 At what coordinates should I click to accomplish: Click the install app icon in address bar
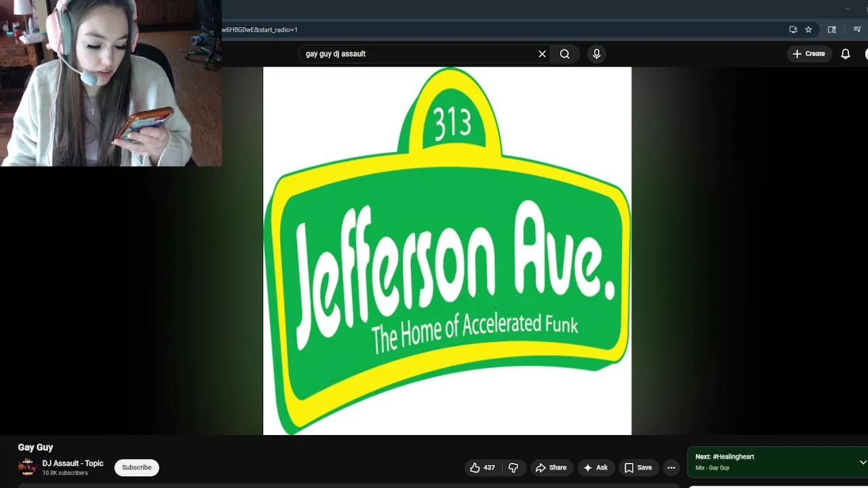click(x=793, y=30)
